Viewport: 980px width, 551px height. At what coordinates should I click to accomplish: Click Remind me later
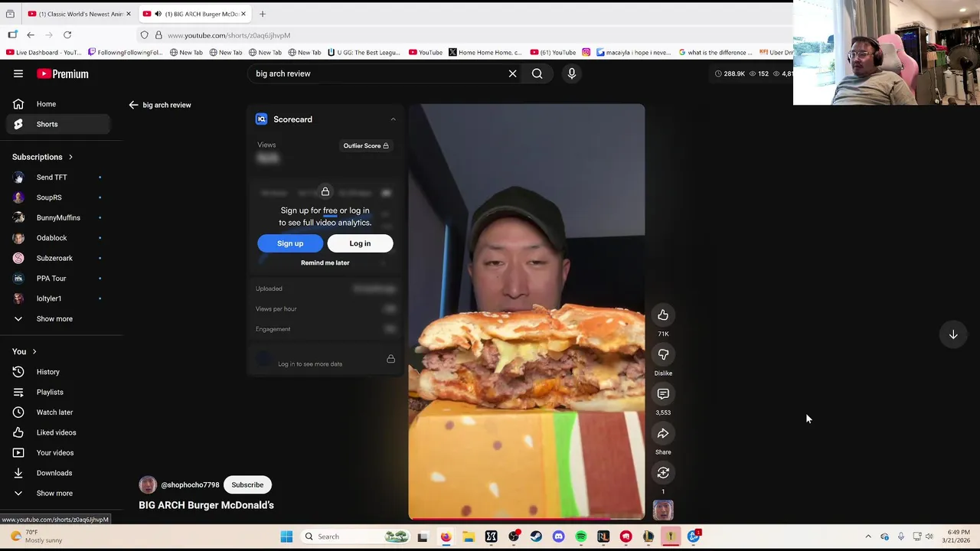coord(325,262)
